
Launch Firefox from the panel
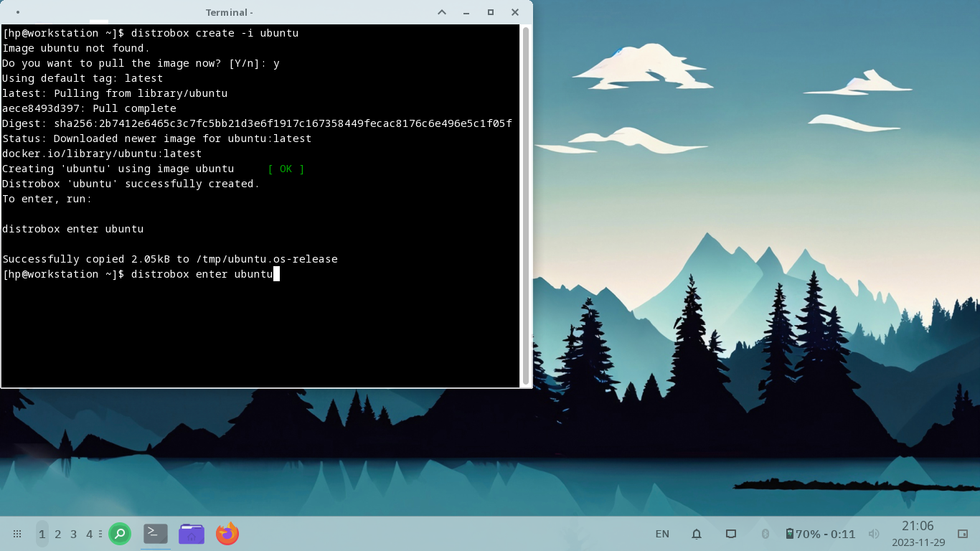pyautogui.click(x=227, y=533)
